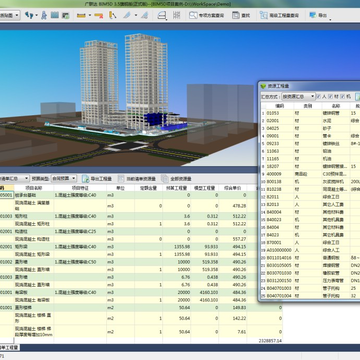This screenshot has width=360, height=360.
Task: Select the yellow ruler measure tool
Action: (81, 15)
